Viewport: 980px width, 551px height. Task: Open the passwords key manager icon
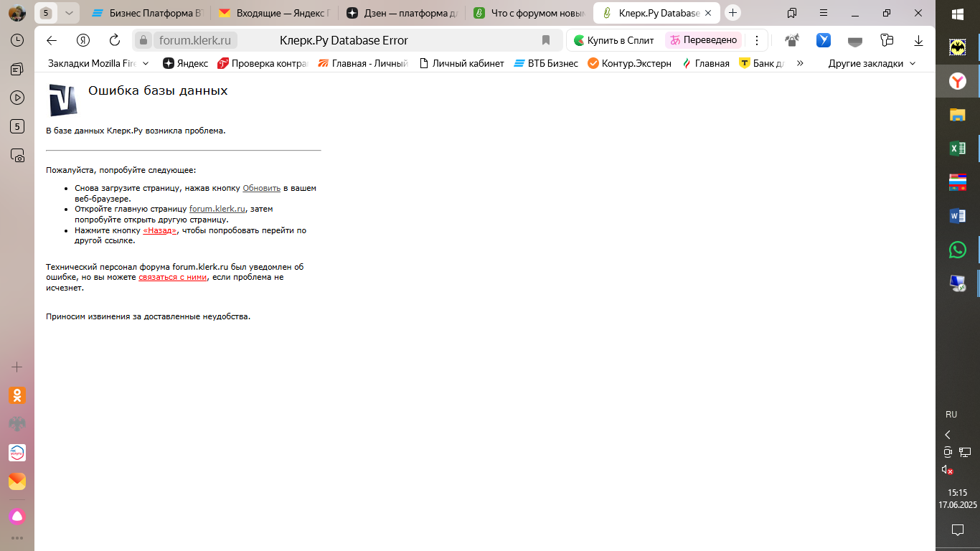coord(887,41)
